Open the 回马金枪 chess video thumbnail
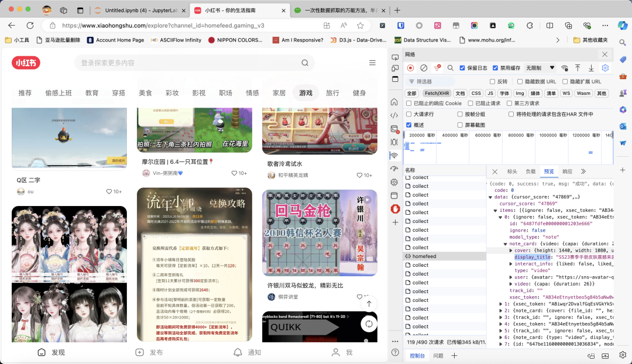 point(320,232)
